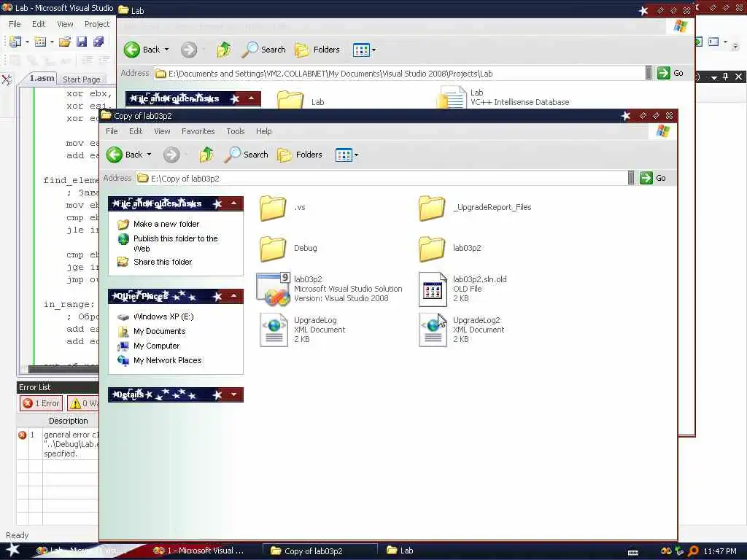Open File menu in Visual Studio
The height and width of the screenshot is (560, 747).
pyautogui.click(x=15, y=24)
